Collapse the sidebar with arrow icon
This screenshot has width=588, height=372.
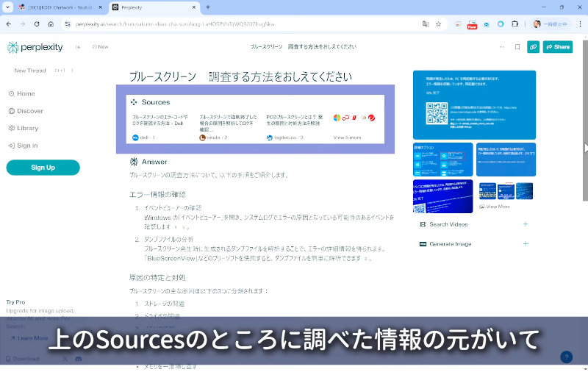(78, 47)
